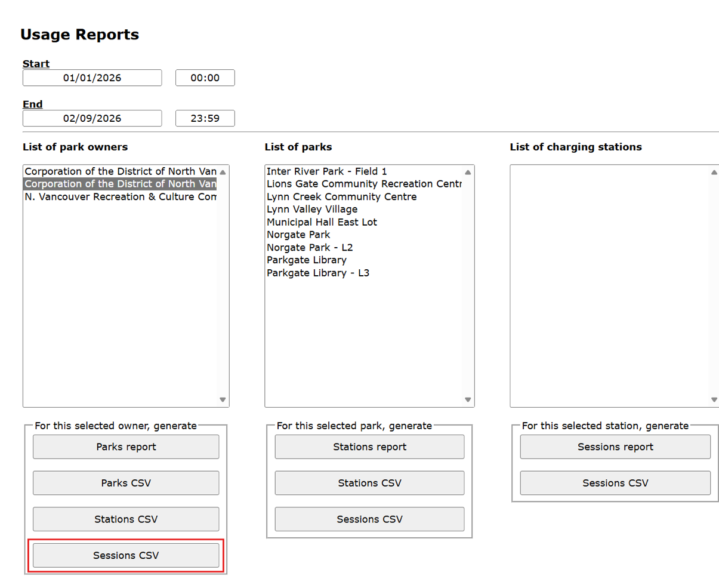Click the park owners list scroll-up arrow
Screen dimensions: 719x588
pos(223,172)
